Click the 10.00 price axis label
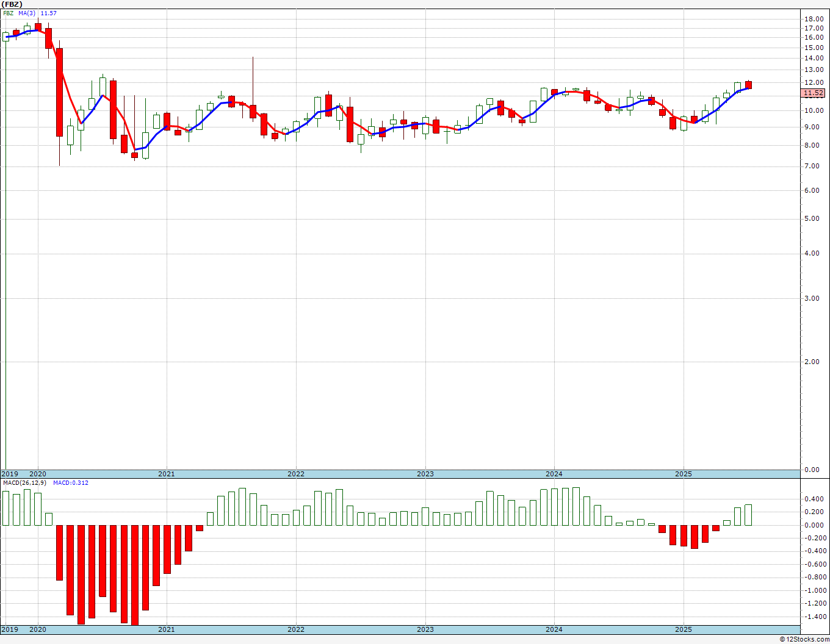 pos(814,110)
